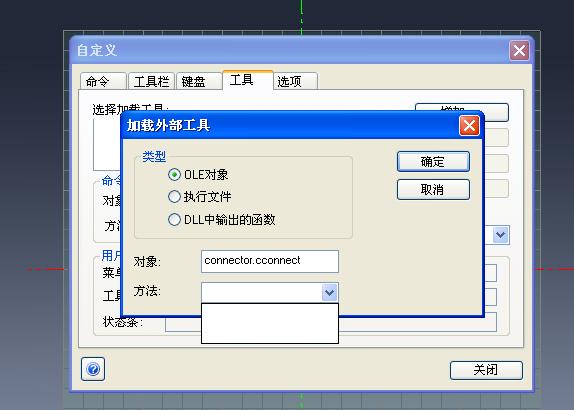
Task: Close the 自定义 window
Action: click(519, 51)
